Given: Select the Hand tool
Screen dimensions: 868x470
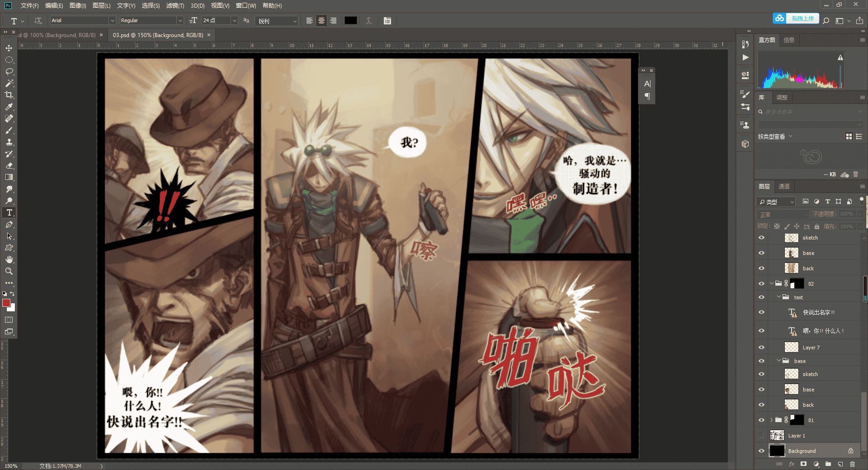Looking at the screenshot, I should (x=9, y=259).
